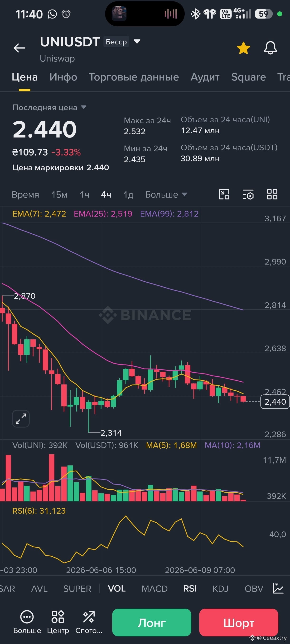
Task: Toggle the MACD indicator
Action: coord(155,588)
